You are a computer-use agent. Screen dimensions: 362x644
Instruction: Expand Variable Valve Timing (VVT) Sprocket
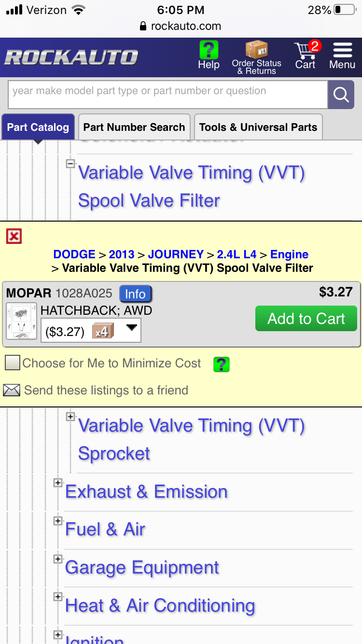coord(70,416)
